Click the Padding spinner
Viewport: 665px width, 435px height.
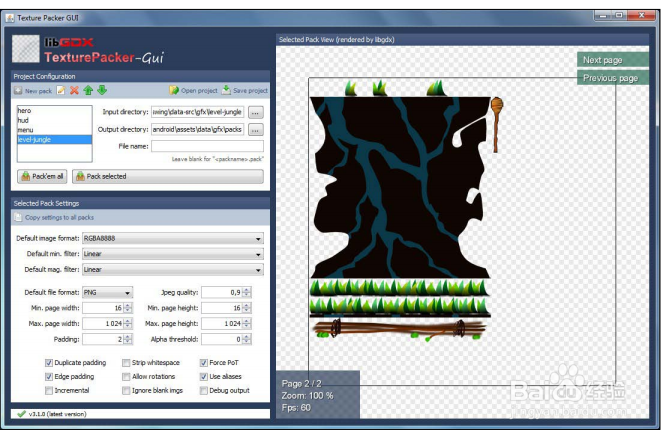click(107, 340)
